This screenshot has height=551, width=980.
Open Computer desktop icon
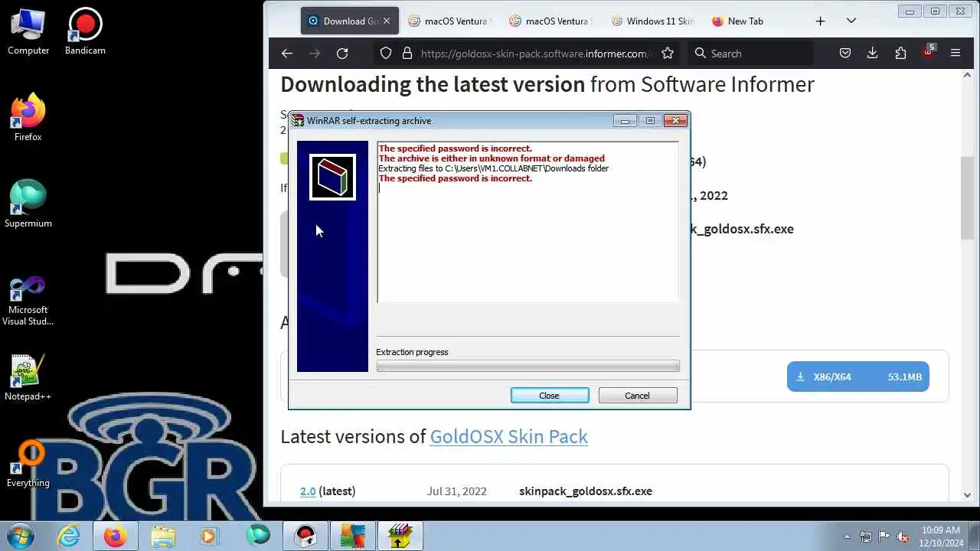click(x=28, y=32)
